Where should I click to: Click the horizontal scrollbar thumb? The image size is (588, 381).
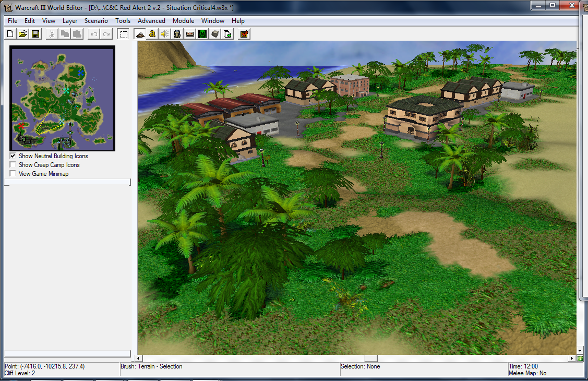(370, 358)
